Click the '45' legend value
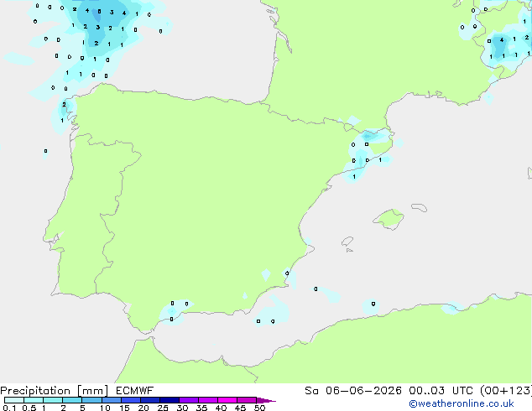The image size is (532, 411). (240, 408)
